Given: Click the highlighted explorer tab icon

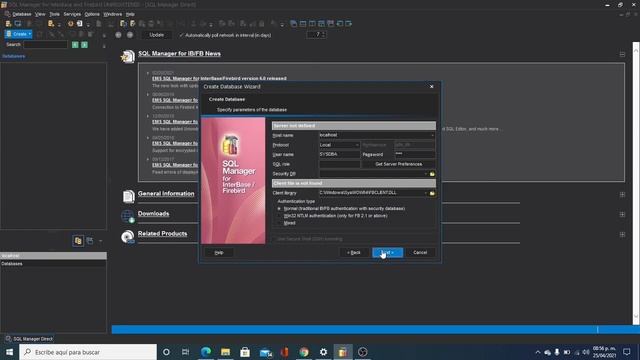Looking at the screenshot, I should [x=78, y=241].
